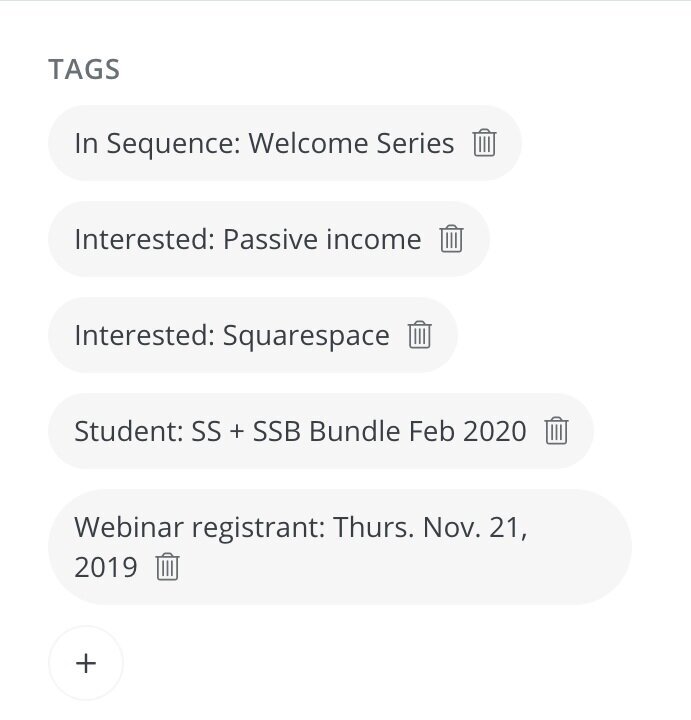Viewport: 691px width, 720px height.
Task: Remove the Feb 2020 bundle student tag
Action: click(x=556, y=431)
